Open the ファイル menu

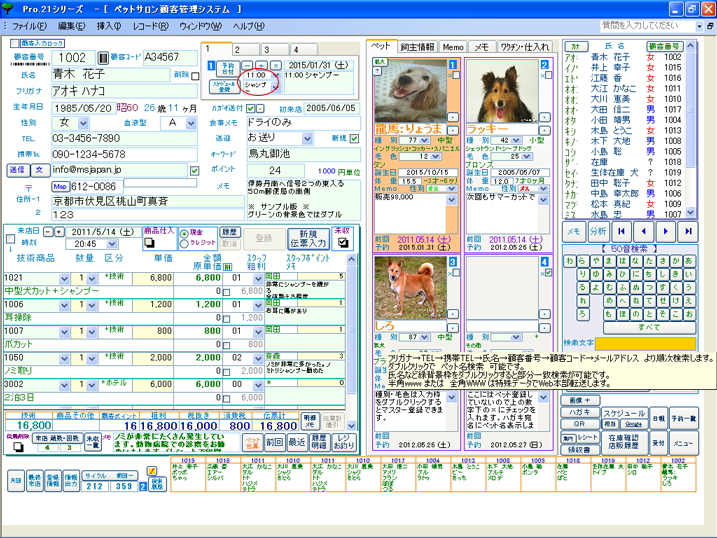click(29, 27)
